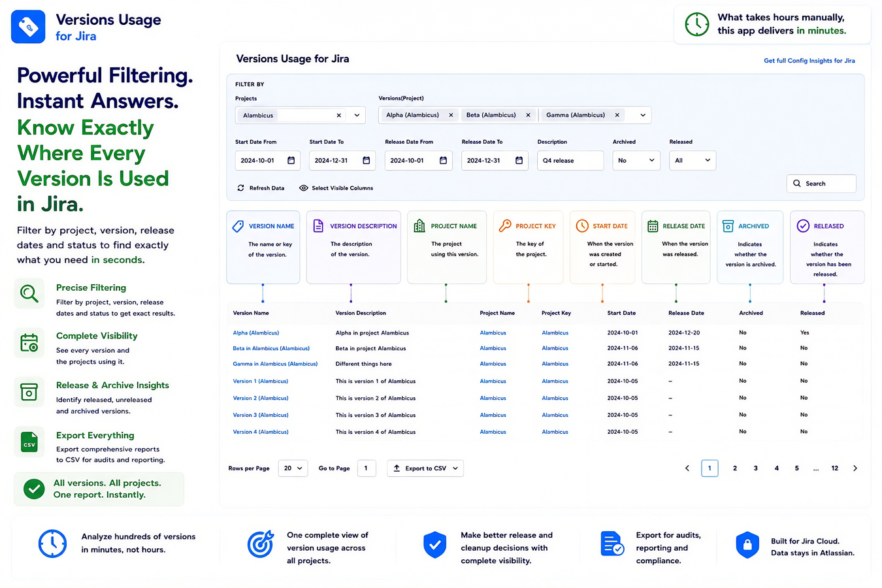The image size is (882, 588).
Task: Click the Version Name column header
Action: tap(251, 314)
